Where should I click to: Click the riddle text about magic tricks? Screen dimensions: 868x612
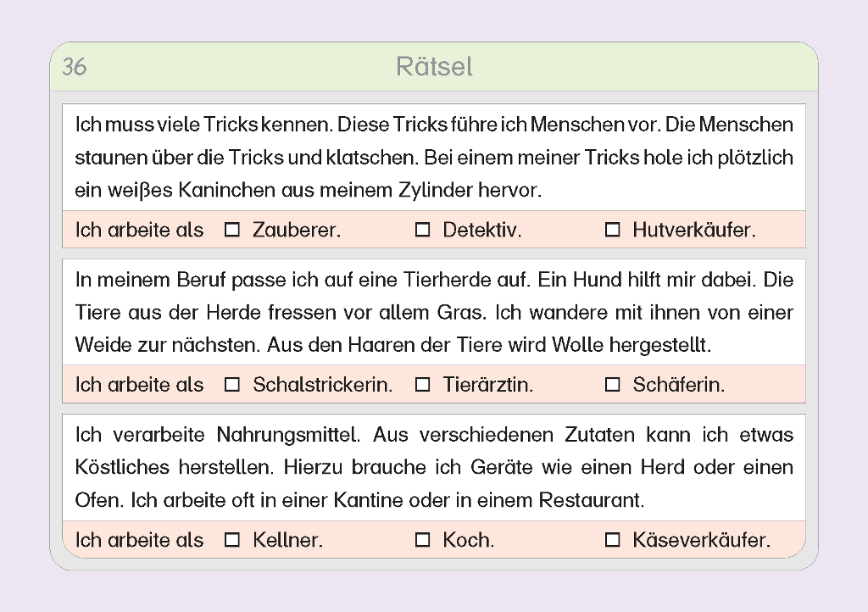pyautogui.click(x=434, y=158)
